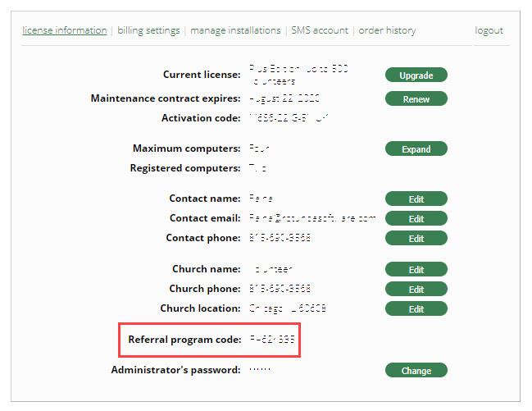Click the activation code value
This screenshot has width=532, height=411.
[x=289, y=118]
